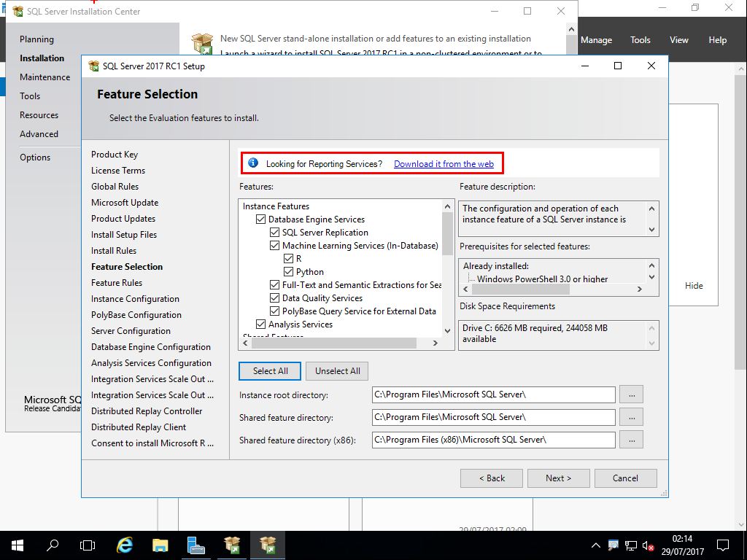Click the Shared feature directory (x86) field
The height and width of the screenshot is (560, 747).
[493, 440]
